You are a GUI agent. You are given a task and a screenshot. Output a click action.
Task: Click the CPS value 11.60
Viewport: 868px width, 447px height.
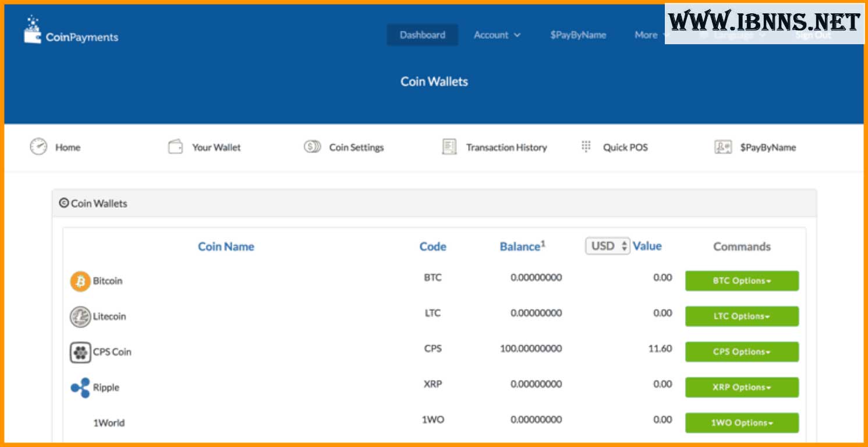660,349
